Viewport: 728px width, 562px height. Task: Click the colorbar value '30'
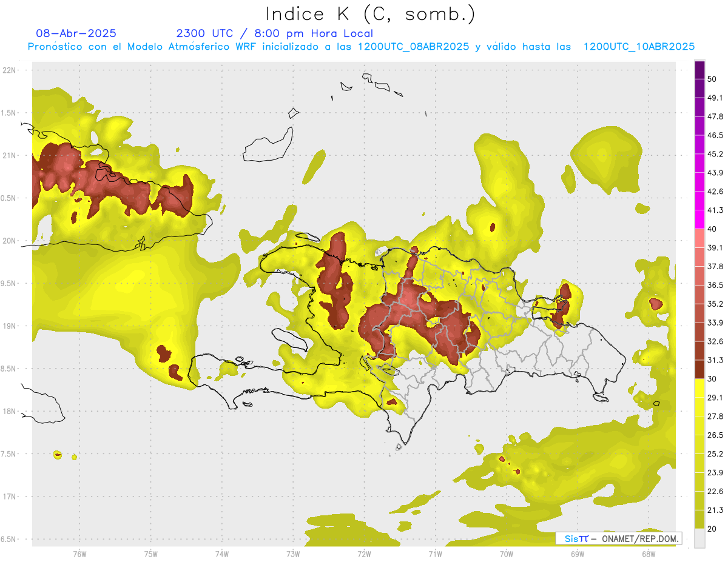pyautogui.click(x=712, y=379)
